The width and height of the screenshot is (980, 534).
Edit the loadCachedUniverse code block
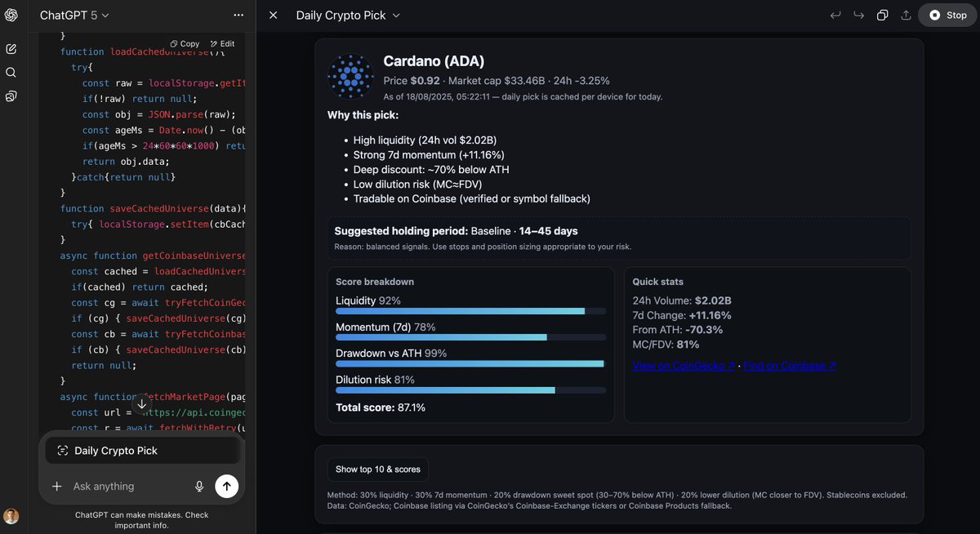(220, 43)
